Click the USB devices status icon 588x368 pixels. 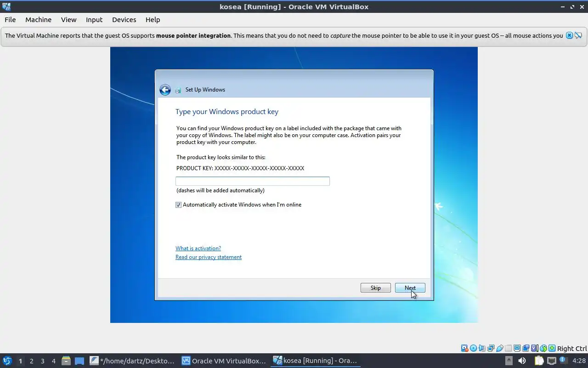499,348
